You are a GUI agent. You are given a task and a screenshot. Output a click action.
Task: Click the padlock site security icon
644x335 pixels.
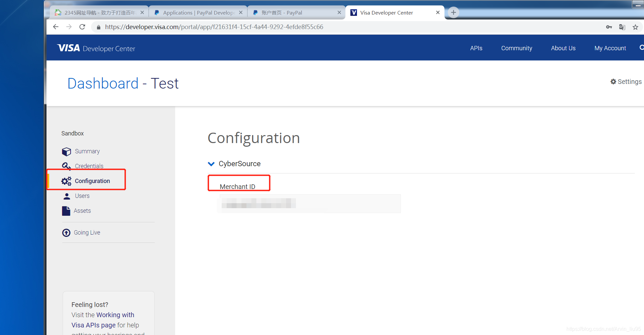pos(98,27)
